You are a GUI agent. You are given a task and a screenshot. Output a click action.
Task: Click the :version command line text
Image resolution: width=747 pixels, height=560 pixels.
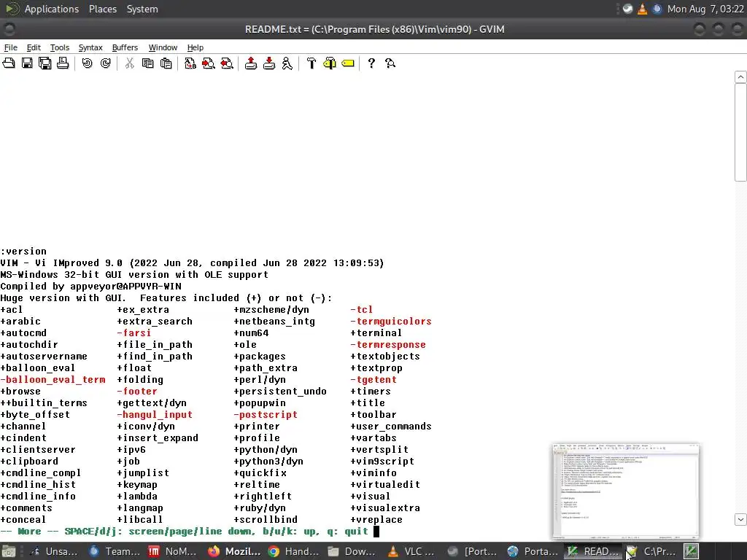pos(23,252)
